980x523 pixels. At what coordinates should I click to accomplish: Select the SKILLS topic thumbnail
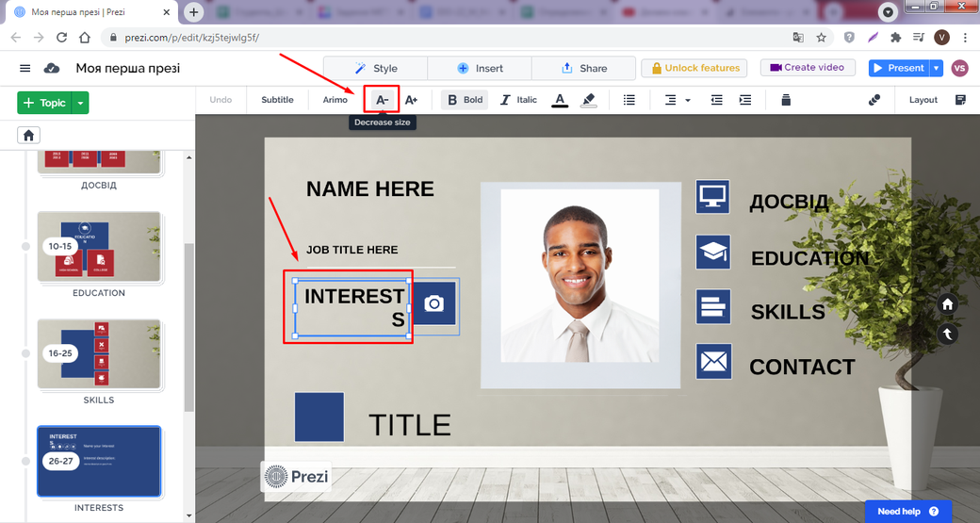tap(99, 353)
